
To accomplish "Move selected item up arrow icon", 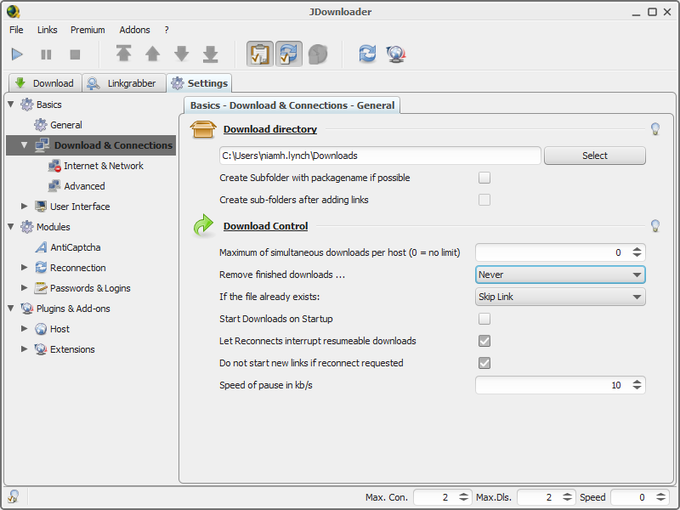I will pyautogui.click(x=152, y=54).
